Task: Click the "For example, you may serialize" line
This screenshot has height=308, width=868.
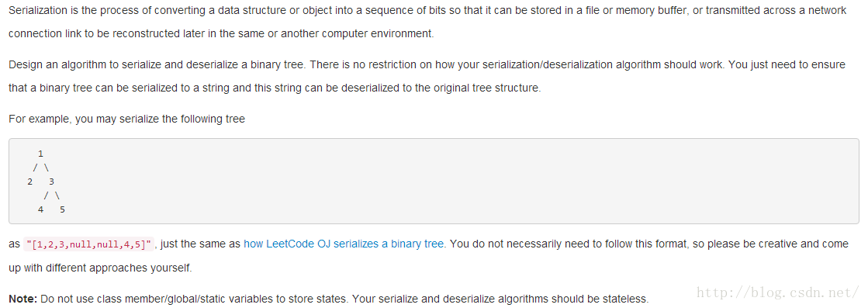Action: pyautogui.click(x=126, y=119)
